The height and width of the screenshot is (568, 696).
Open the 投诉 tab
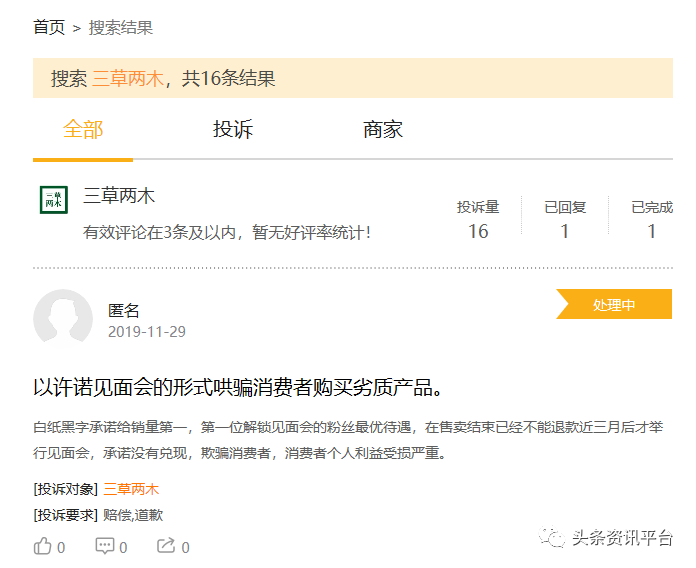[x=233, y=130]
